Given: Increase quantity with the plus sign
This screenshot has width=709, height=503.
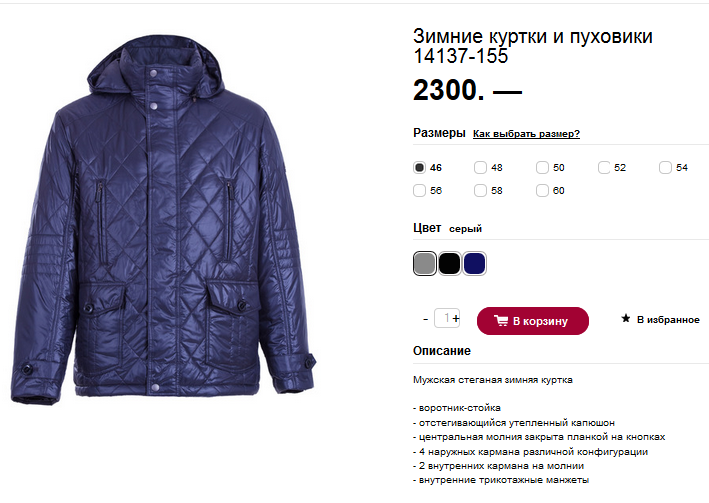Looking at the screenshot, I should point(456,318).
